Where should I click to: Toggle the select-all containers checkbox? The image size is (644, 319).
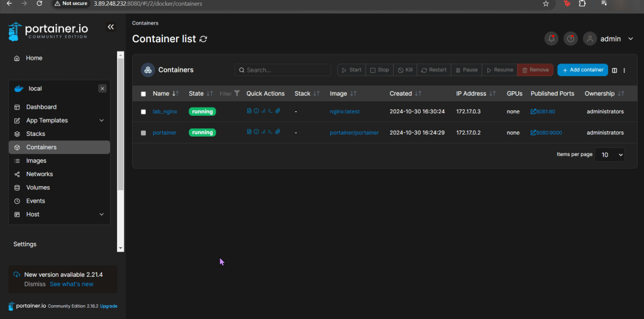143,94
